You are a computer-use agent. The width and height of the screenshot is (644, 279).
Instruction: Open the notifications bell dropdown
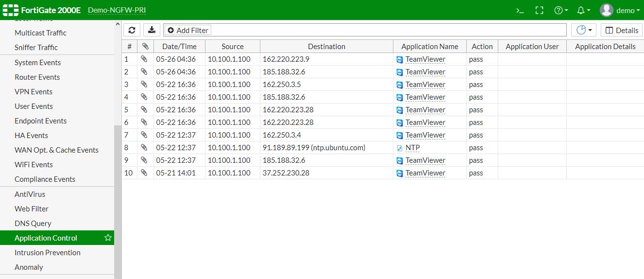point(583,10)
